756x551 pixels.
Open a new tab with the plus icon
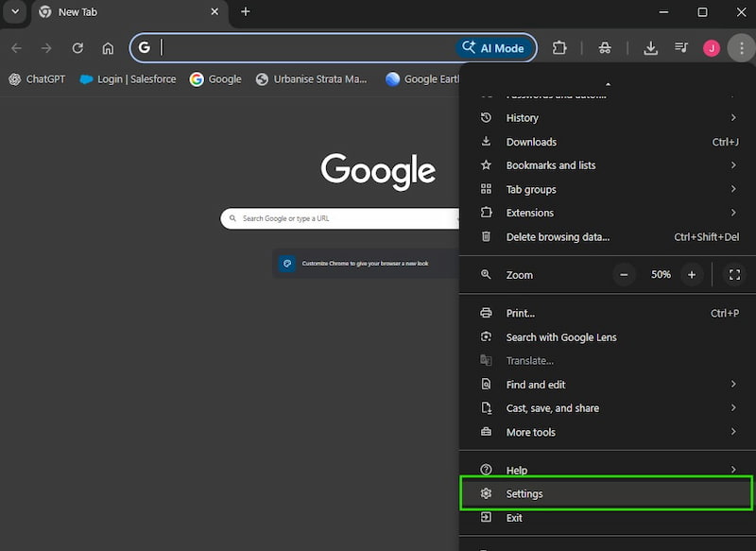[245, 12]
